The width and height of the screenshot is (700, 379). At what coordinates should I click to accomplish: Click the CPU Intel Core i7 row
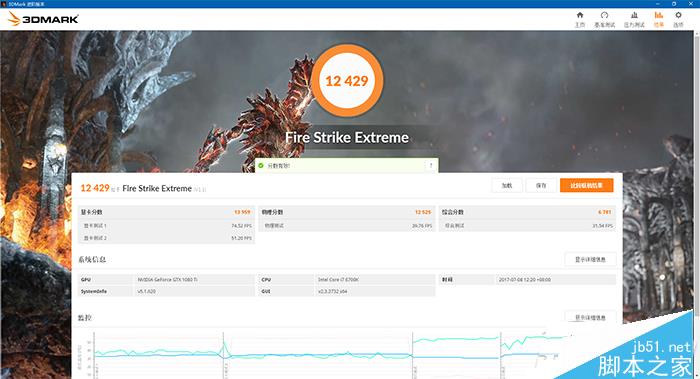click(x=346, y=279)
